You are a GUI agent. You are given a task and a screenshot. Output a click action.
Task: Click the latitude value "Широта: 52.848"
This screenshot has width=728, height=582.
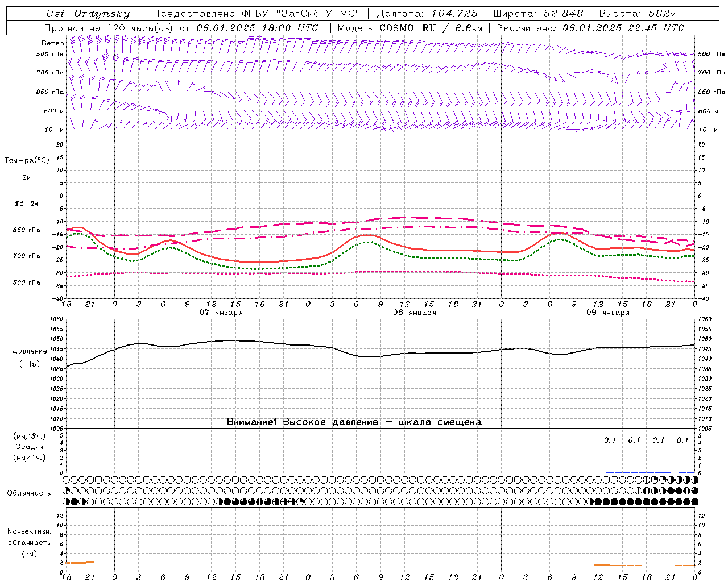point(538,14)
